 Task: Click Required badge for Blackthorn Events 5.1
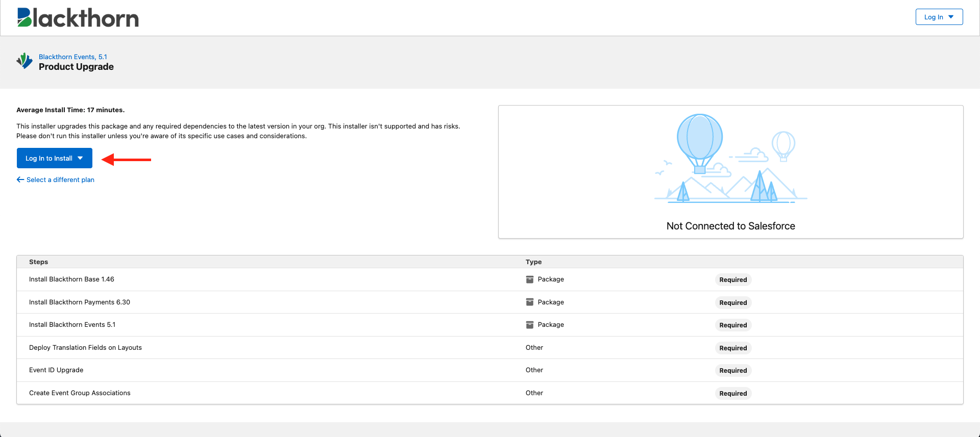pyautogui.click(x=733, y=325)
